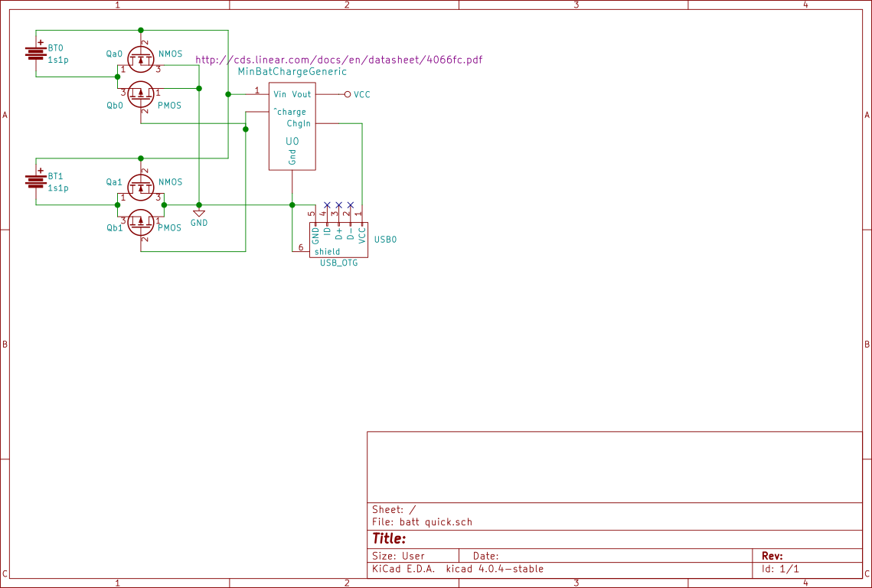Viewport: 872px width, 588px height.
Task: Select the Vout pin label on U0
Action: coord(302,95)
